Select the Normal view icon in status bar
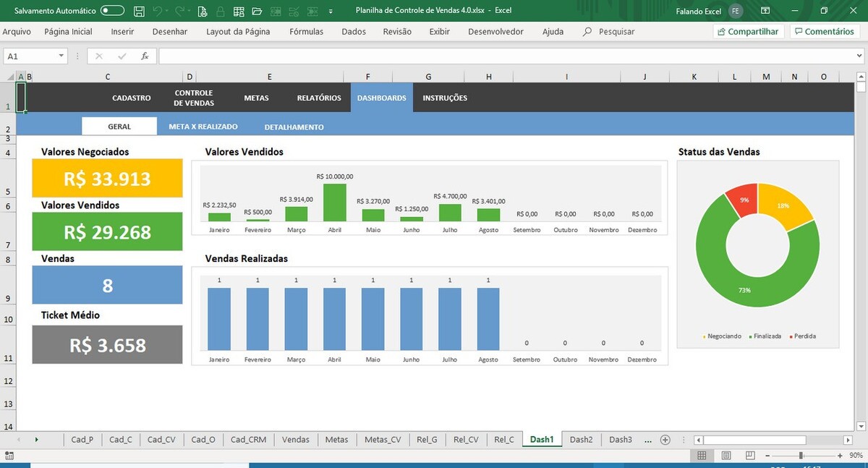The height and width of the screenshot is (468, 868). (x=702, y=456)
